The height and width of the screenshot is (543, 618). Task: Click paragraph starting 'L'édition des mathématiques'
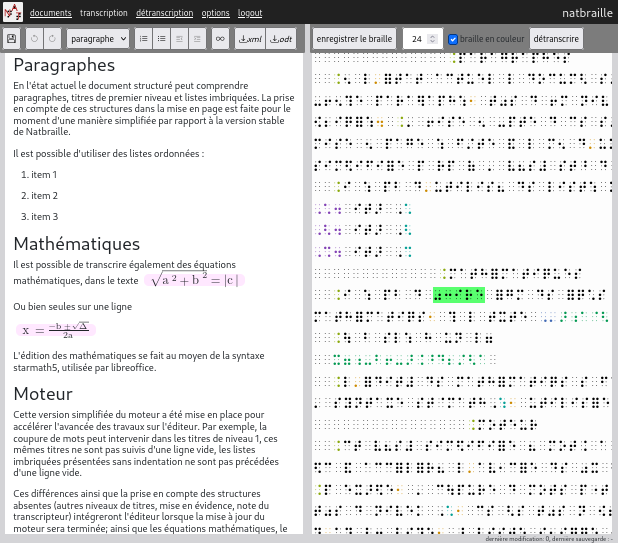pyautogui.click(x=139, y=361)
